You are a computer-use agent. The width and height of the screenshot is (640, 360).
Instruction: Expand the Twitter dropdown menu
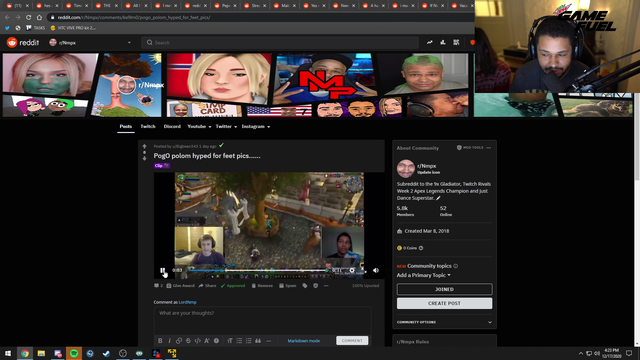coord(226,127)
